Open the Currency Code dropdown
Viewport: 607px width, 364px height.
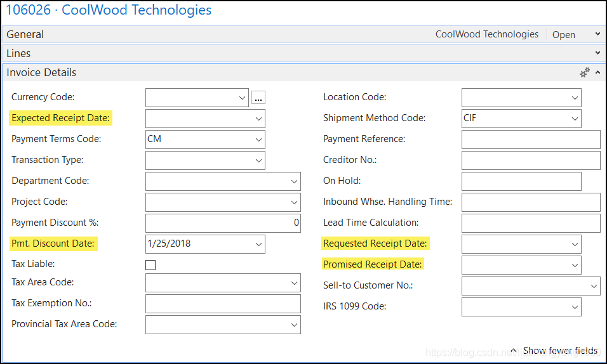(242, 98)
